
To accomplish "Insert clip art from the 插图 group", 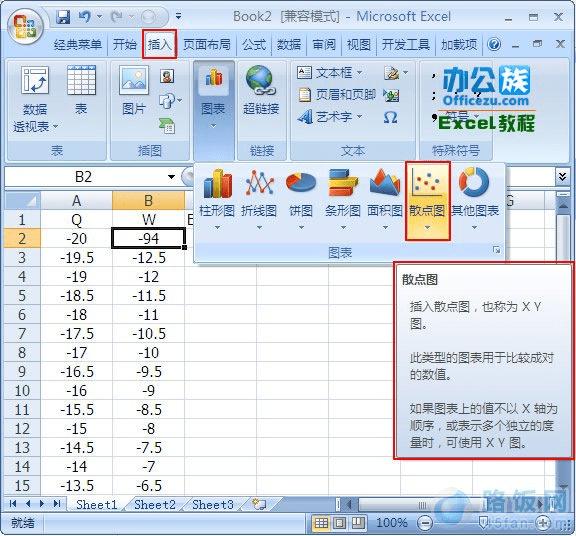I will 167,76.
